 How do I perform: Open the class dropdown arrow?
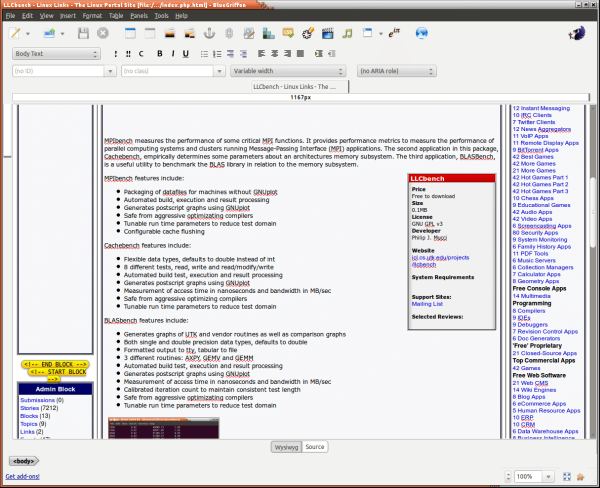pyautogui.click(x=219, y=71)
